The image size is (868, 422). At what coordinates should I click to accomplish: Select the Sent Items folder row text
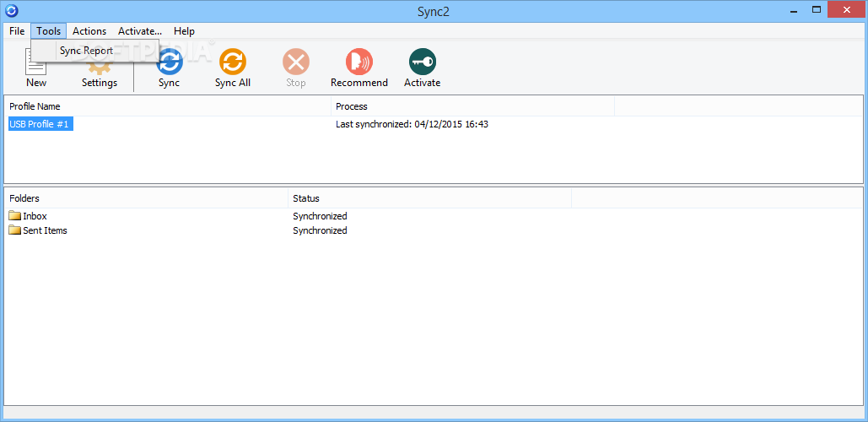point(45,230)
